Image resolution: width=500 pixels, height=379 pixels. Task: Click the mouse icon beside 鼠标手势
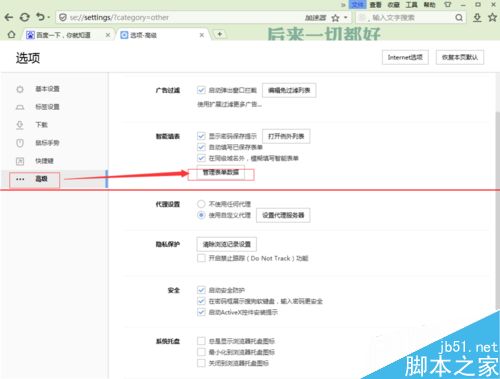20,143
